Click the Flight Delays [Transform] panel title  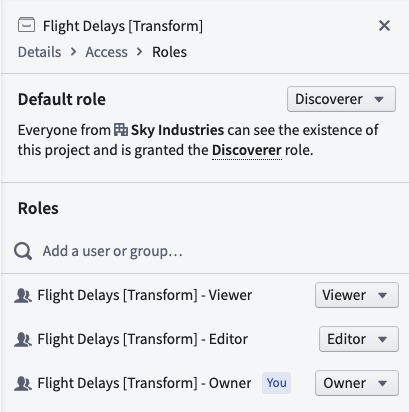[123, 26]
